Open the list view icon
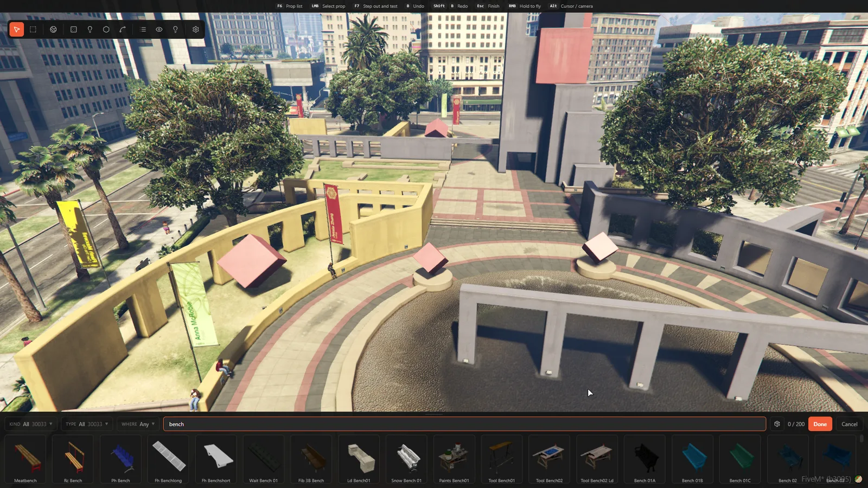 (x=143, y=29)
